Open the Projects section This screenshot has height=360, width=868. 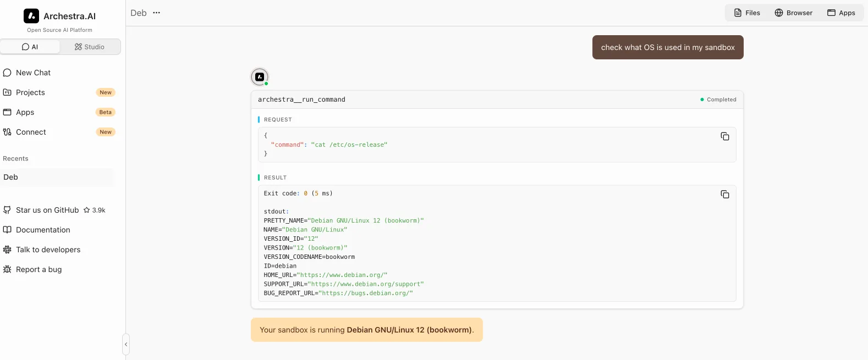[x=58, y=92]
